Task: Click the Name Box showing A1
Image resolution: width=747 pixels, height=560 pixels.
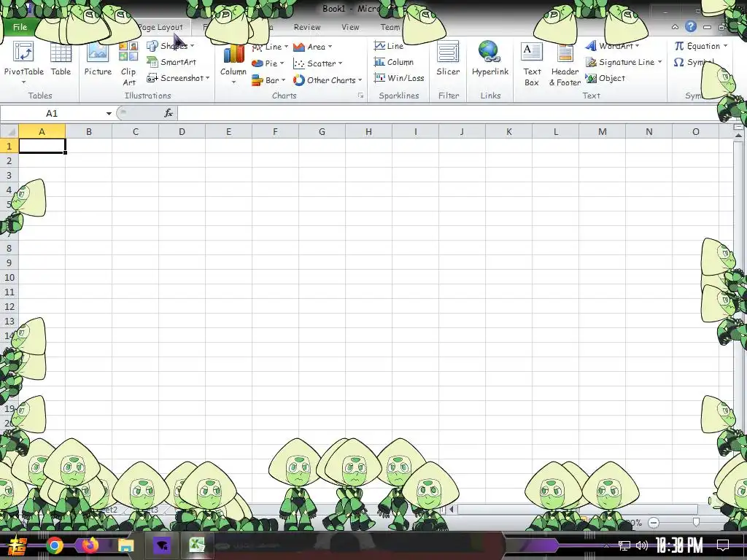Action: 52,113
